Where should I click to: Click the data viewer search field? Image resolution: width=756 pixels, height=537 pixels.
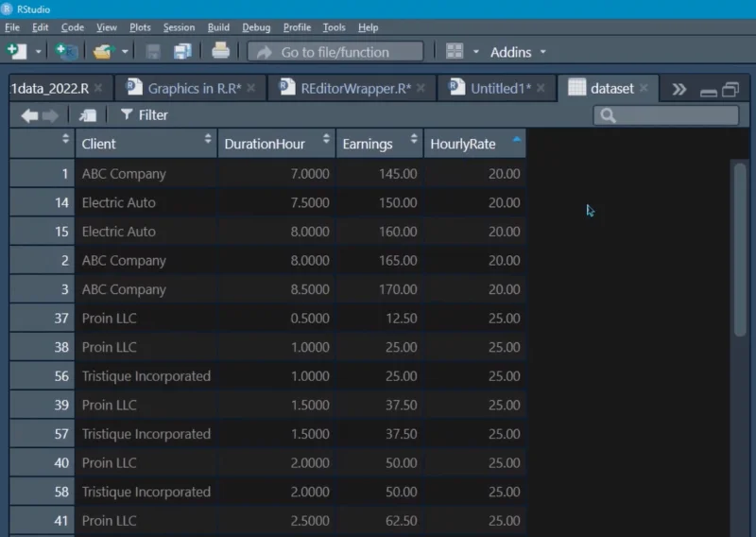point(666,115)
